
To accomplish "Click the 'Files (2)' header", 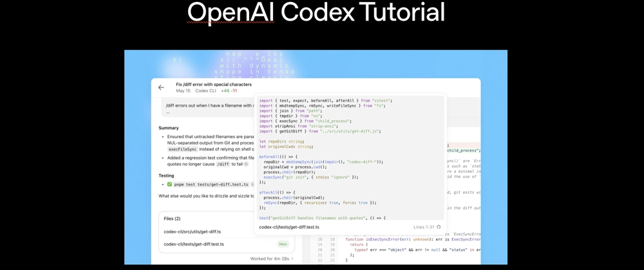I will click(x=172, y=219).
